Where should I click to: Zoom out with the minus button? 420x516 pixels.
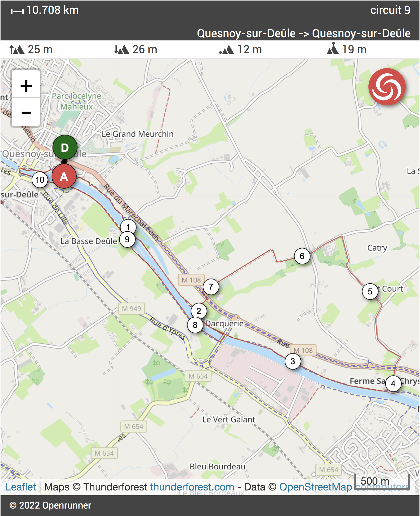point(26,113)
